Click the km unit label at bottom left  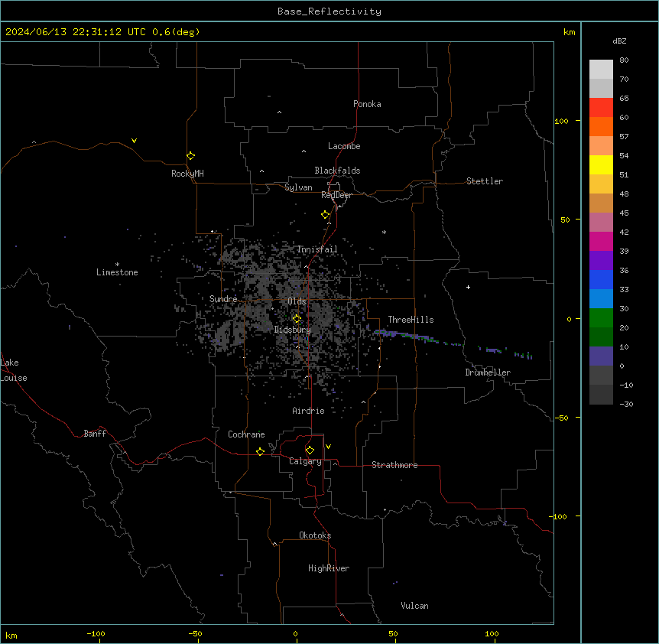pos(11,635)
